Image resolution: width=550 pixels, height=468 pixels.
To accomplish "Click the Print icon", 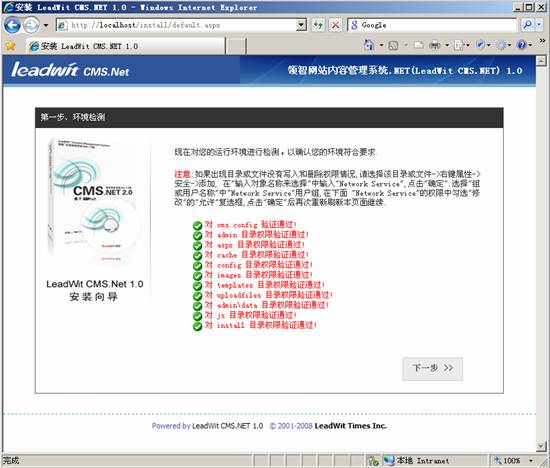I will click(435, 45).
